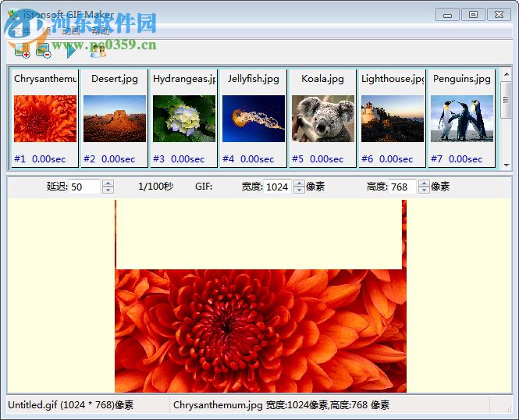This screenshot has width=519, height=420.
Task: Click the Jellyfish.jpg file name text
Action: [254, 79]
